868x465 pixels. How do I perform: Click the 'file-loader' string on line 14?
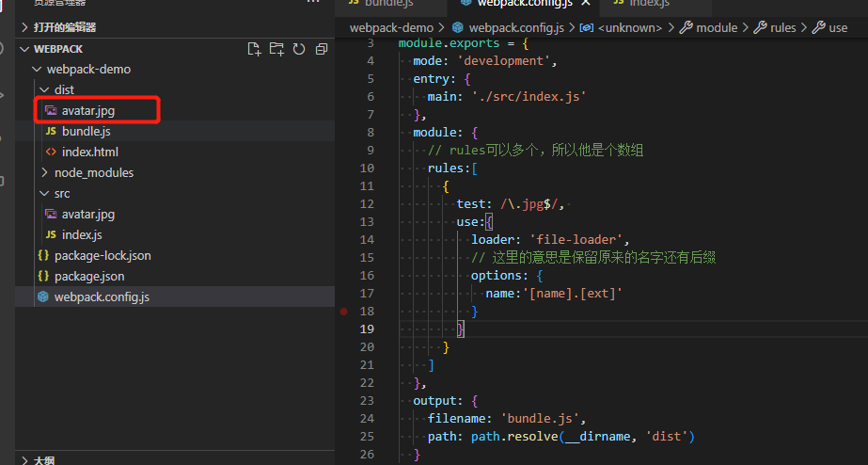click(576, 239)
